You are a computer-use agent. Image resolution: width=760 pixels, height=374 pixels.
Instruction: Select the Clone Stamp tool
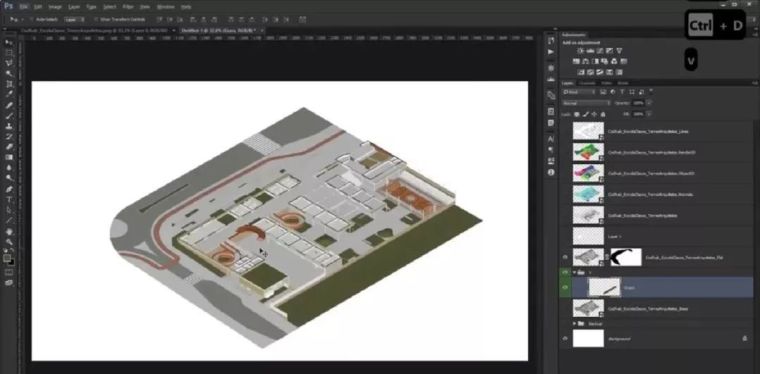click(9, 126)
